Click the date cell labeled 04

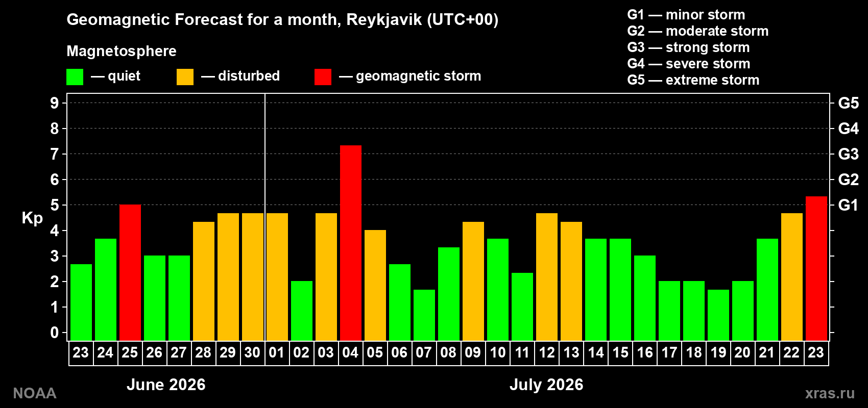pos(351,352)
